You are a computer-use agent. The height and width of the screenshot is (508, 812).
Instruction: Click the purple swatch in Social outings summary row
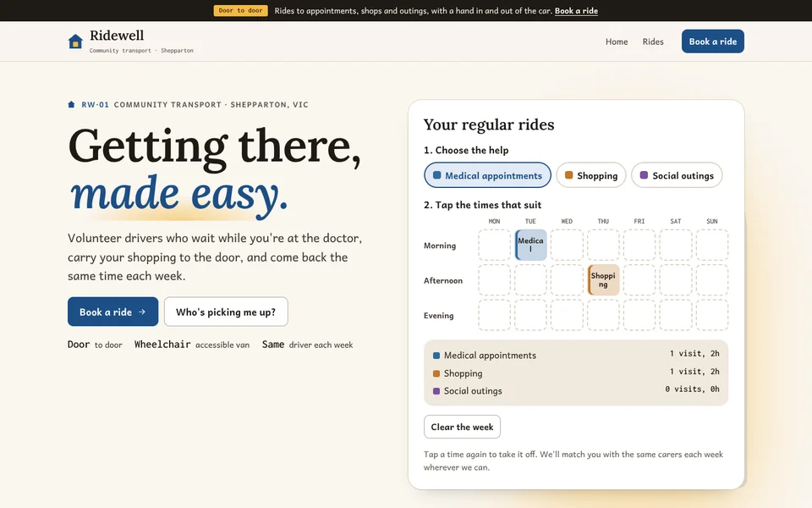tap(436, 391)
